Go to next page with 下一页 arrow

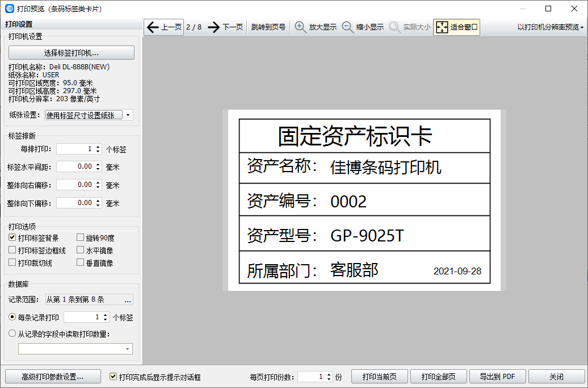point(225,27)
